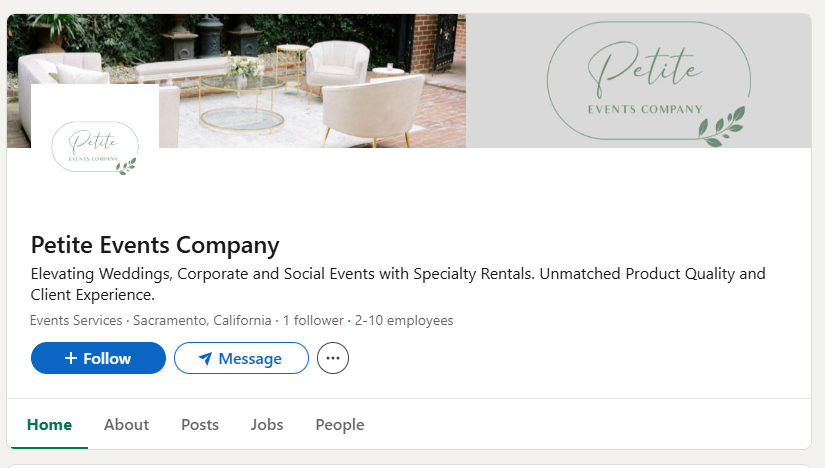The image size is (825, 468).
Task: Click the small Petite company logo thumbnail
Action: [x=95, y=147]
